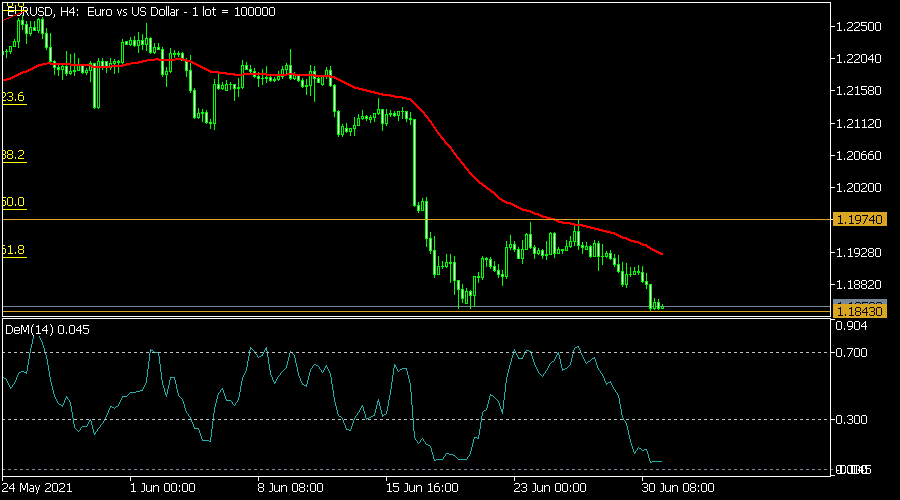Select the 23.6 Fibonacci level label
Image resolution: width=900 pixels, height=500 pixels.
tap(13, 96)
